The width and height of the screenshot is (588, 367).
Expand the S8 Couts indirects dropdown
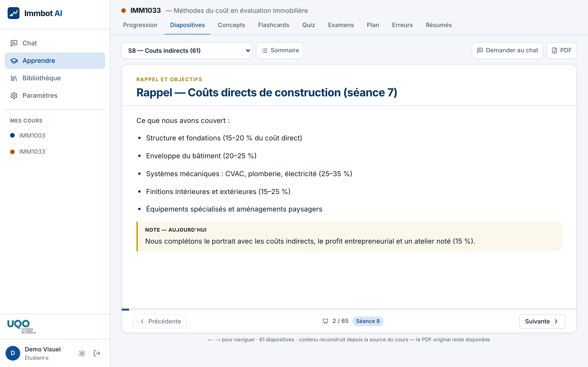pyautogui.click(x=187, y=50)
